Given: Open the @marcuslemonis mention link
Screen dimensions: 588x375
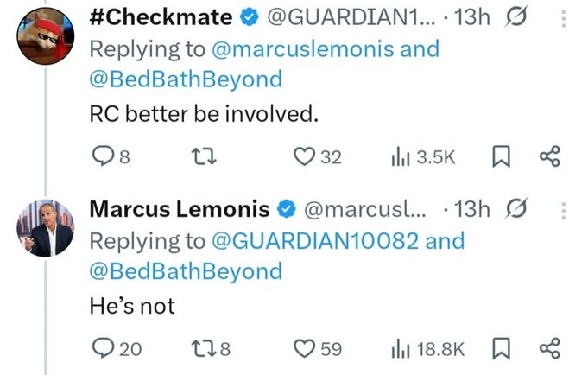Looking at the screenshot, I should [x=302, y=49].
